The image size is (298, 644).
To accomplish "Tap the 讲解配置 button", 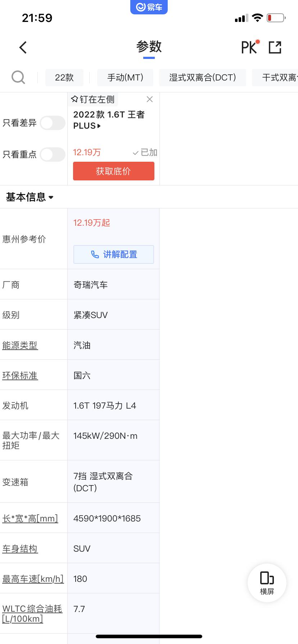I will [x=114, y=254].
